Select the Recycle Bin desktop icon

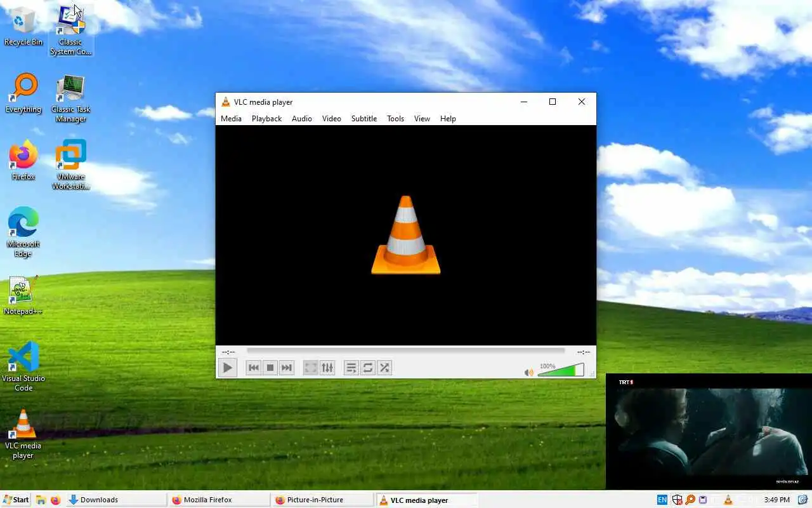click(x=23, y=27)
